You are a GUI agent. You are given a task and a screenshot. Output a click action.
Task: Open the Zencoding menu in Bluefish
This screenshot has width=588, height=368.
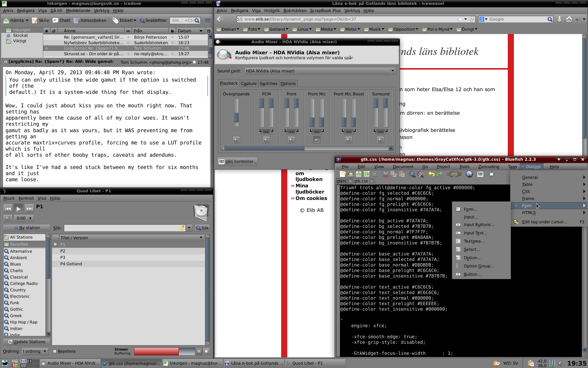click(x=488, y=167)
